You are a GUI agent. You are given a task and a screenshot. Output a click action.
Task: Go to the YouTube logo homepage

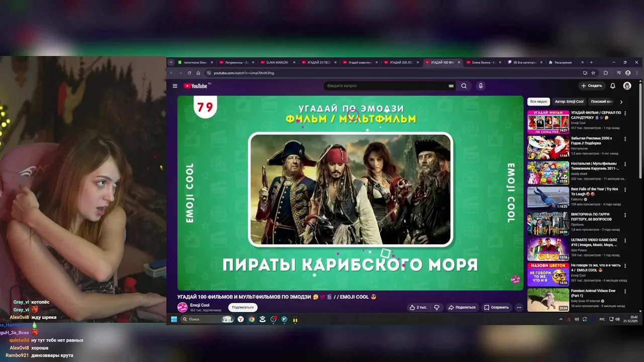coord(196,86)
